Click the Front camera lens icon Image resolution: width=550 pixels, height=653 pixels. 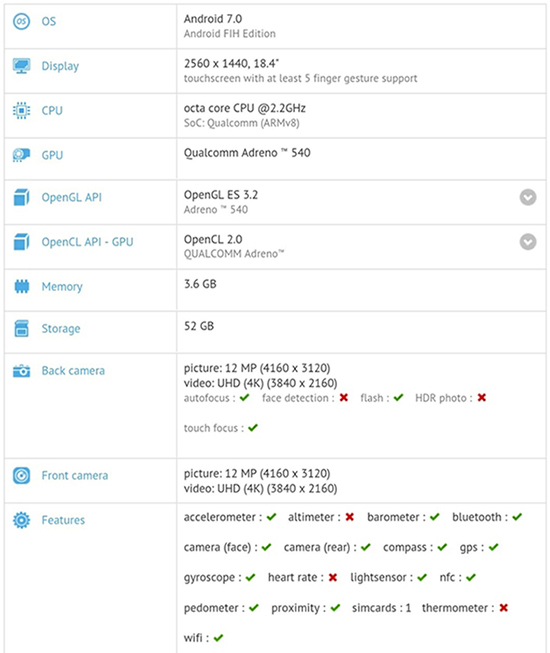(x=21, y=475)
